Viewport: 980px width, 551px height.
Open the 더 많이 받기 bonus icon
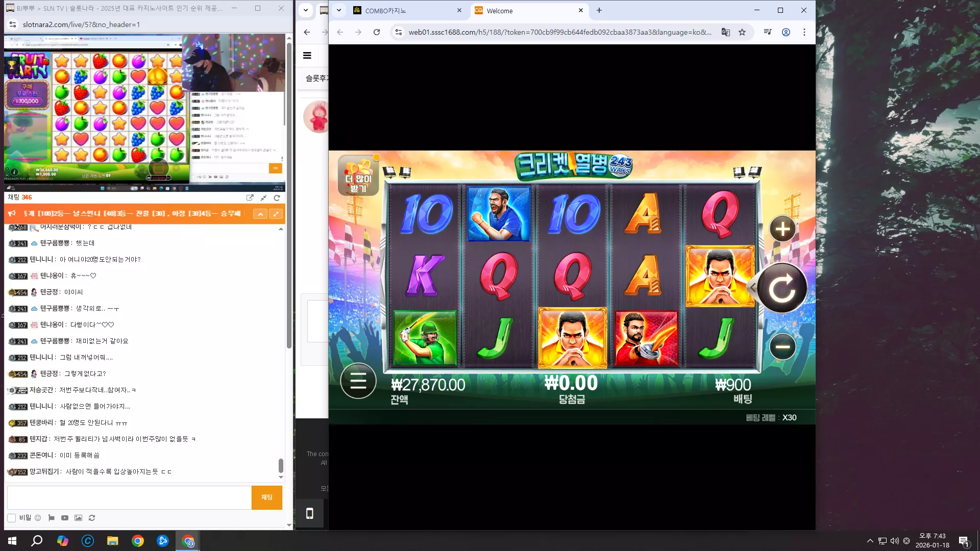[358, 176]
